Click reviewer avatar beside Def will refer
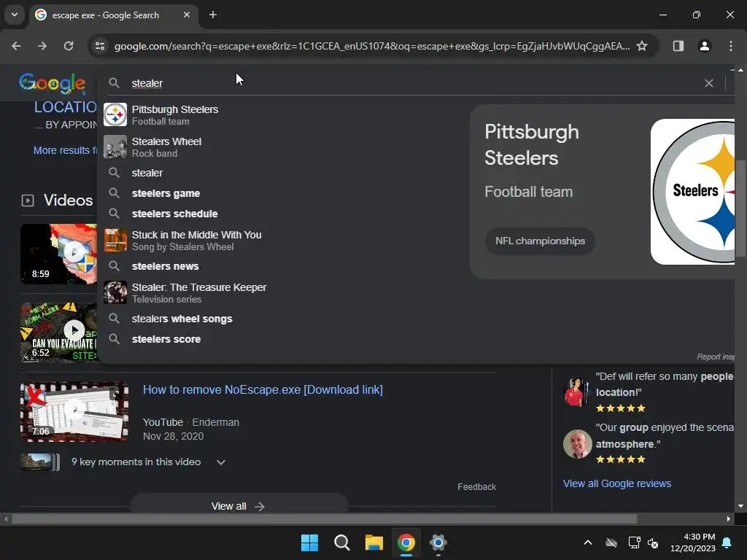Image resolution: width=747 pixels, height=560 pixels. pos(578,392)
